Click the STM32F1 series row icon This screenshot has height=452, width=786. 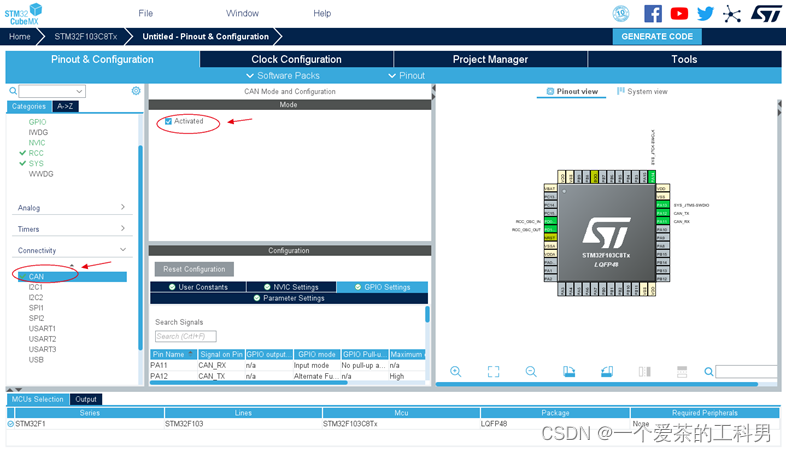pyautogui.click(x=11, y=424)
